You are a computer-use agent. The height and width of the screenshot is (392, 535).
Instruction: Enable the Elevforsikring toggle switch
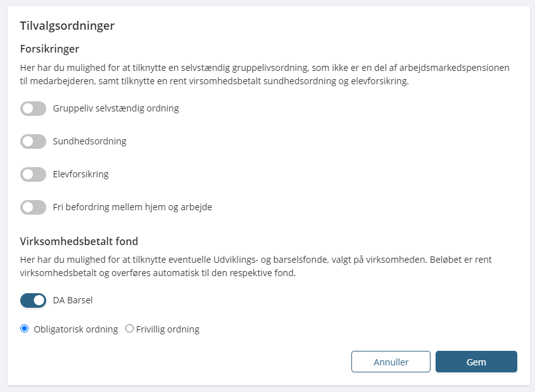point(33,174)
